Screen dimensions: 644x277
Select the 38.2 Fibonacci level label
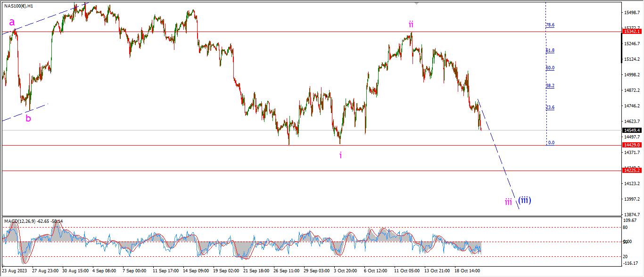pos(550,86)
